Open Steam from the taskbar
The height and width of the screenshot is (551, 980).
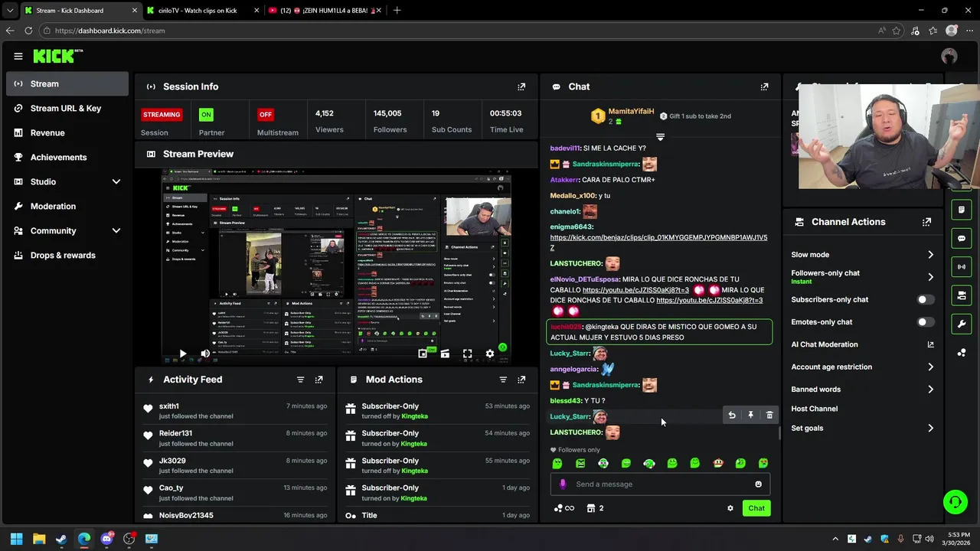pyautogui.click(x=61, y=539)
